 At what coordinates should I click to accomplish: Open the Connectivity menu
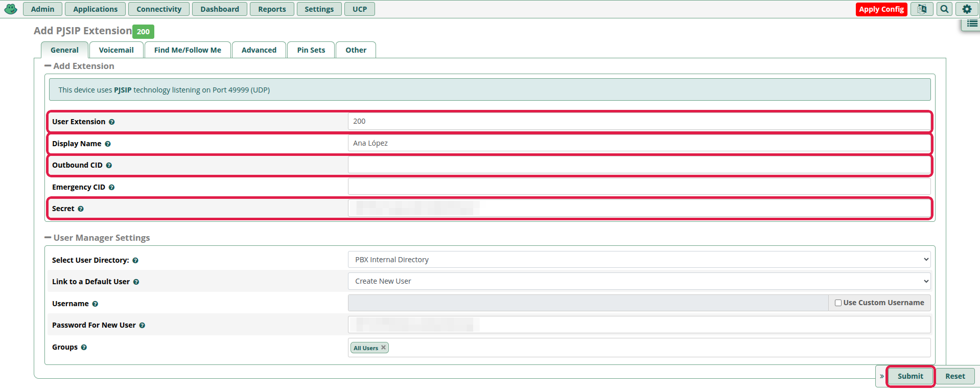tap(159, 9)
